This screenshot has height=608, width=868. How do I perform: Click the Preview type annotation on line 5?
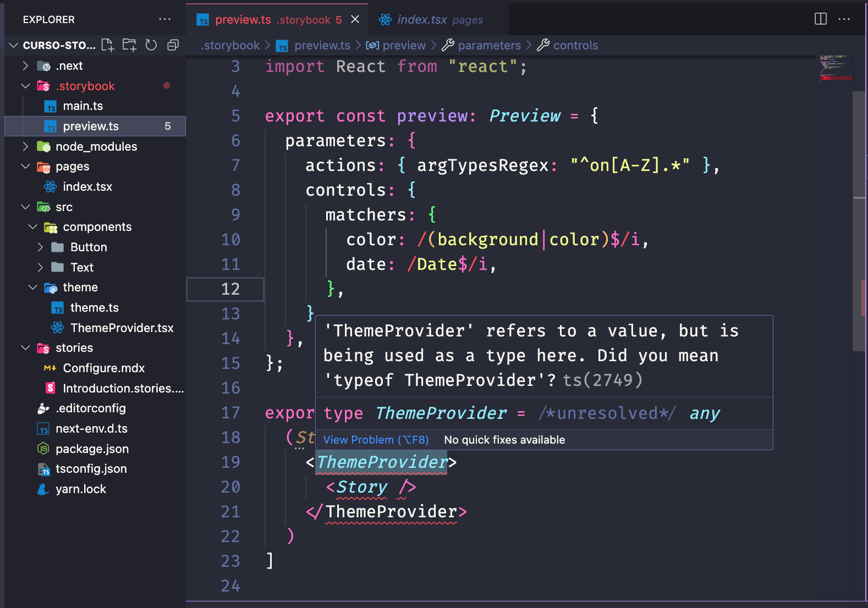[525, 116]
